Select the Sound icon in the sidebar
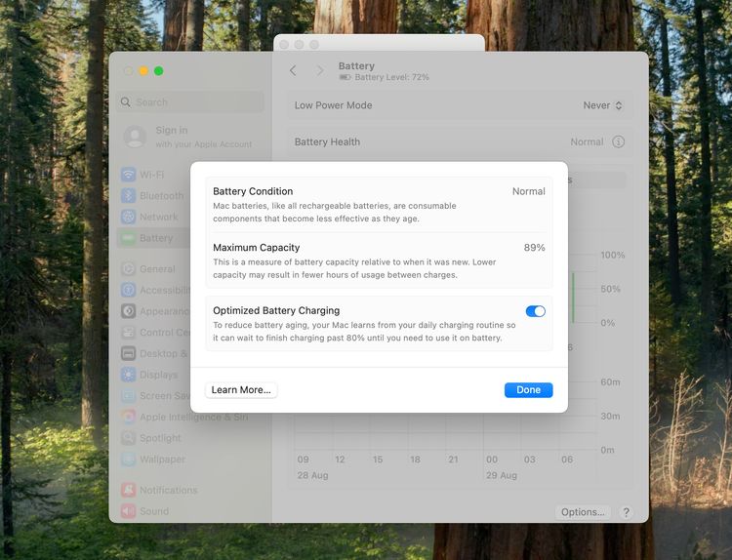 click(x=129, y=511)
